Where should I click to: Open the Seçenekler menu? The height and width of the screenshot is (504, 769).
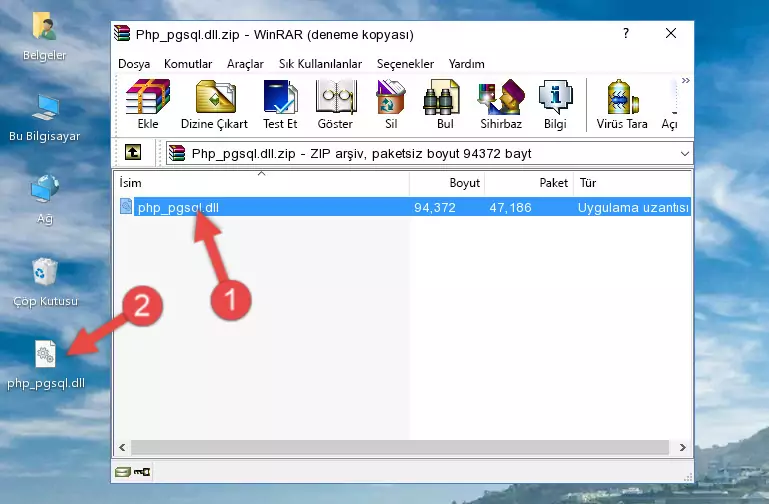point(405,64)
